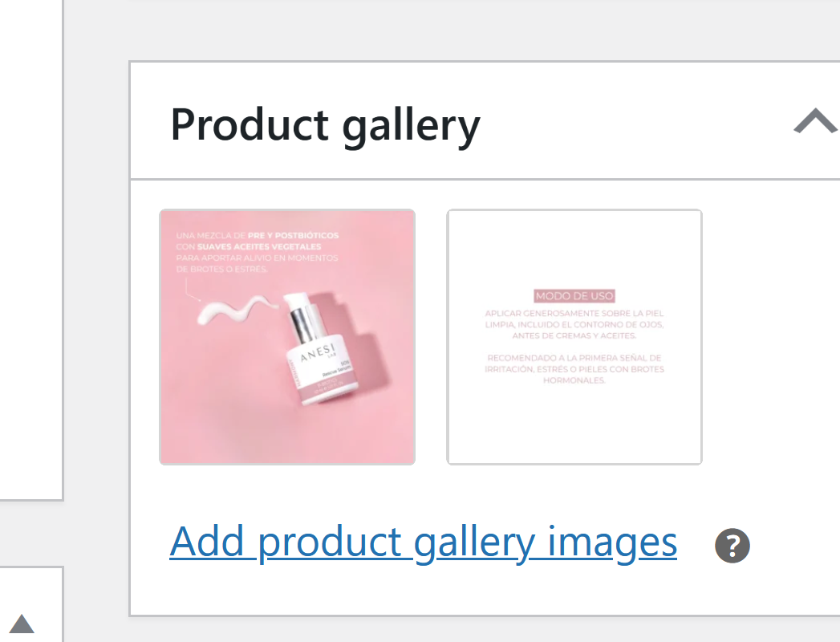840x642 pixels.
Task: Toggle the lower-left panel triangle arrow
Action: (22, 624)
